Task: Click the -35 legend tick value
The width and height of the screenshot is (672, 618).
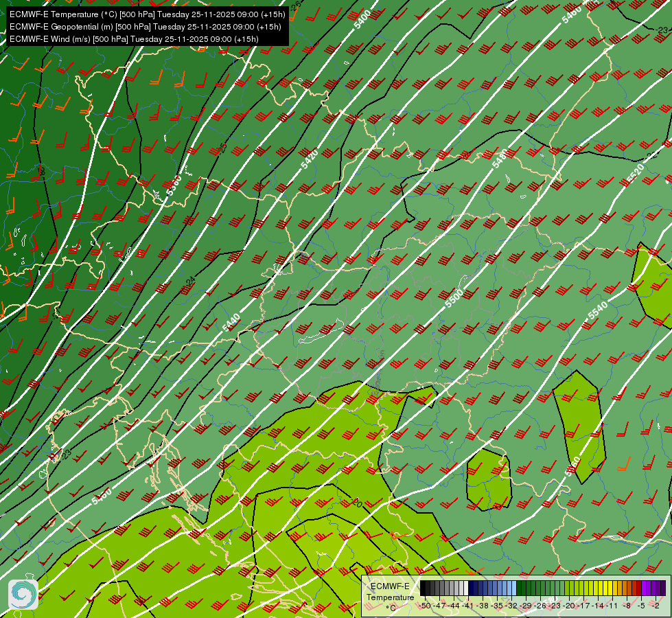Action: tap(497, 606)
